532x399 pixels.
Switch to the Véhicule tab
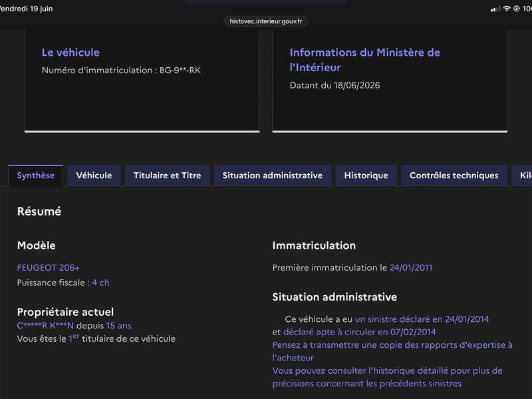tap(94, 176)
